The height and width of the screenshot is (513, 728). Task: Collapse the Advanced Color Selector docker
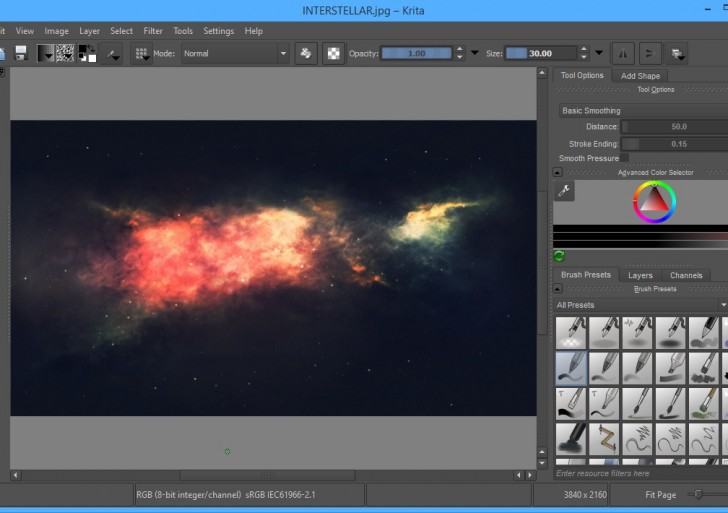(557, 172)
